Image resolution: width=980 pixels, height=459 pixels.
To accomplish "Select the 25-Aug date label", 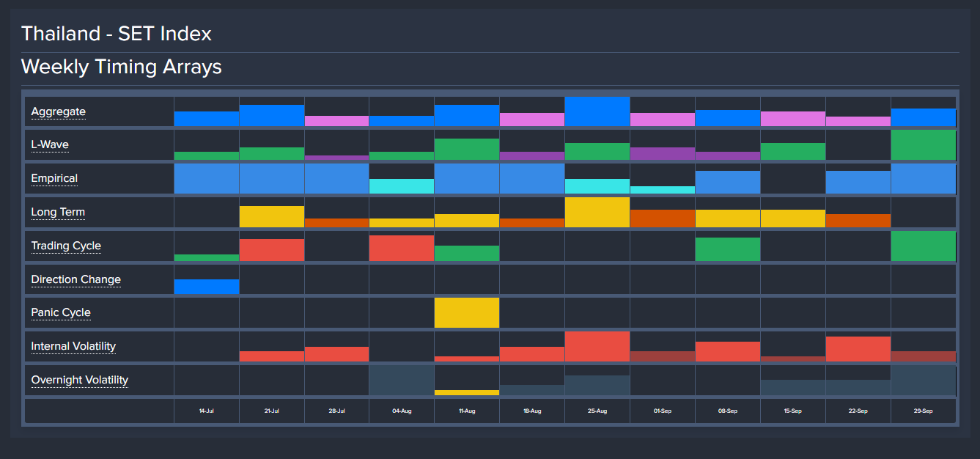I will point(597,411).
